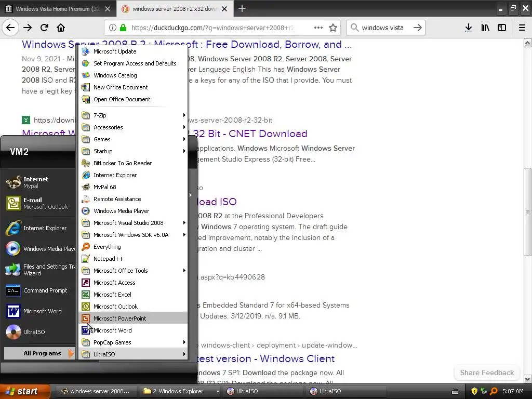Go back to previous page
Screen dimensions: 532x399
click(10, 28)
